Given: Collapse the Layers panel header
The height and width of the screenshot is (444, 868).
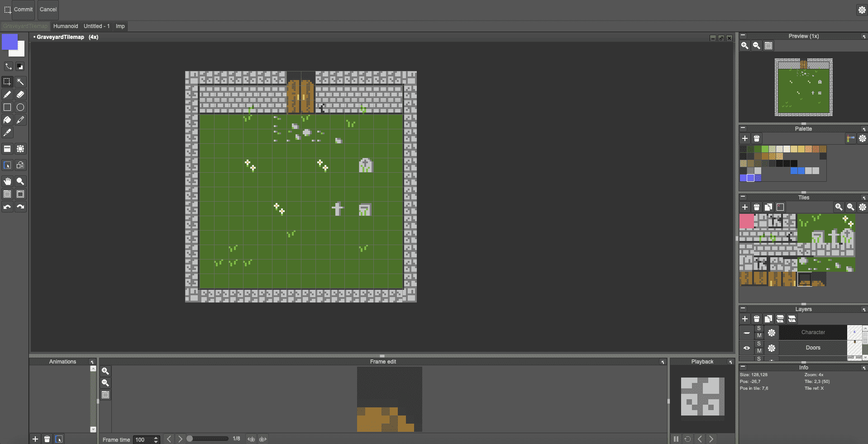Looking at the screenshot, I should coord(743,309).
